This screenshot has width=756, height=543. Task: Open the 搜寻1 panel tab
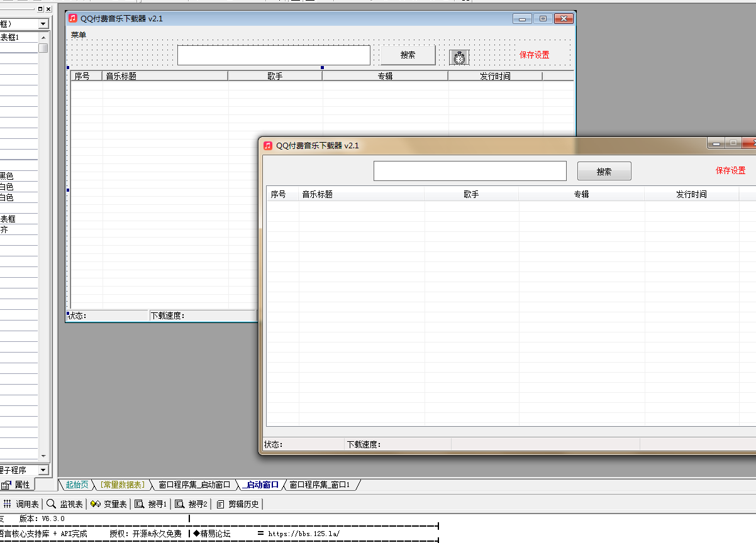(151, 504)
